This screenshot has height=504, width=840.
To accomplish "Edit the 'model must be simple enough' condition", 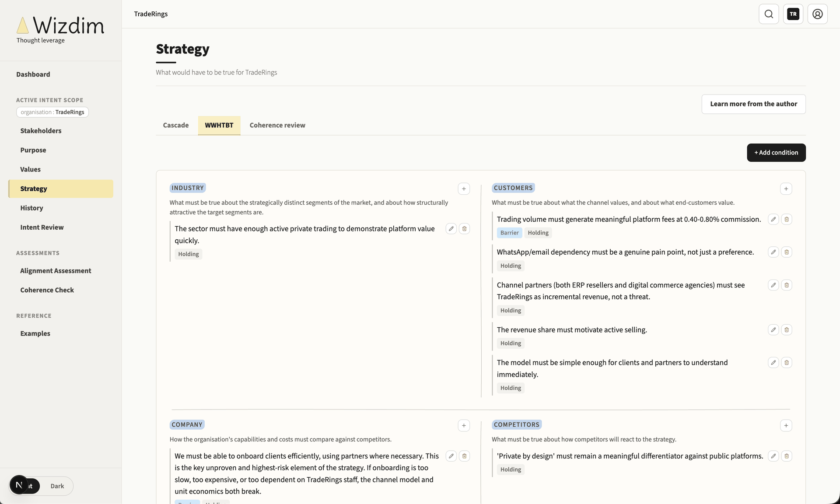I will pyautogui.click(x=773, y=363).
